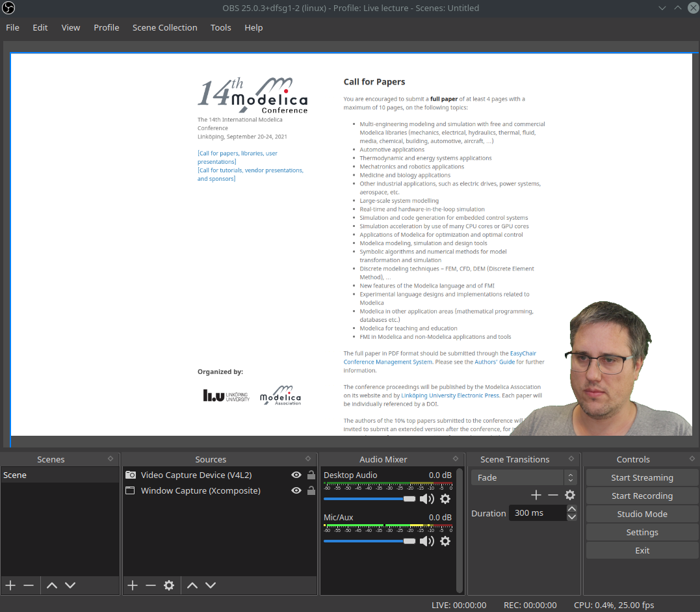This screenshot has height=612, width=700.
Task: Undock the Controls panel float icon
Action: point(692,459)
